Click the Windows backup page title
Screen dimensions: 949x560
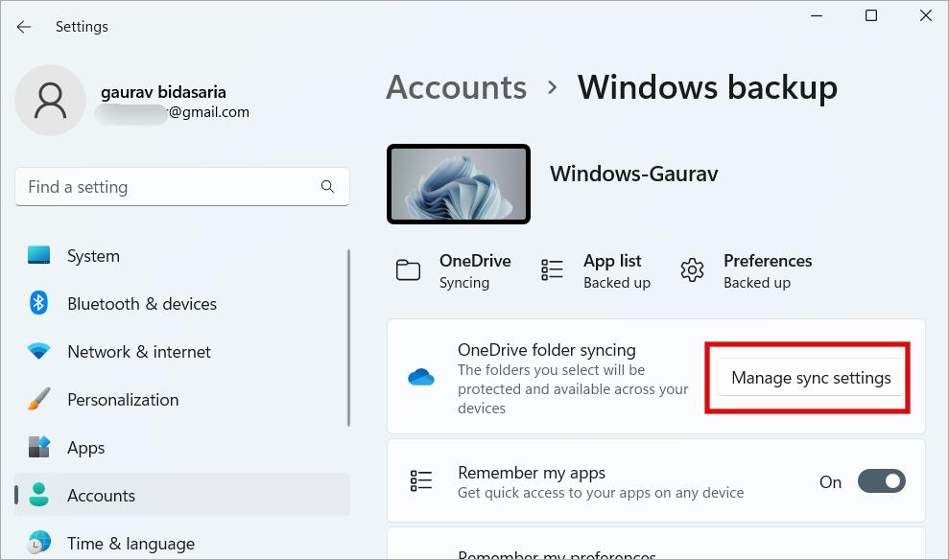coord(707,87)
